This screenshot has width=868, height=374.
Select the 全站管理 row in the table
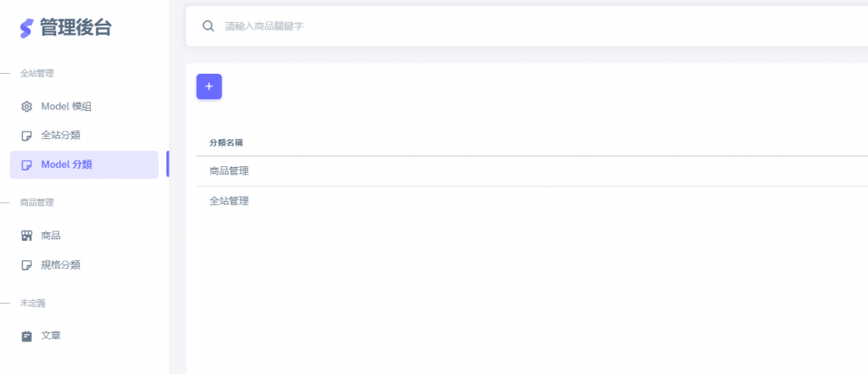click(532, 201)
